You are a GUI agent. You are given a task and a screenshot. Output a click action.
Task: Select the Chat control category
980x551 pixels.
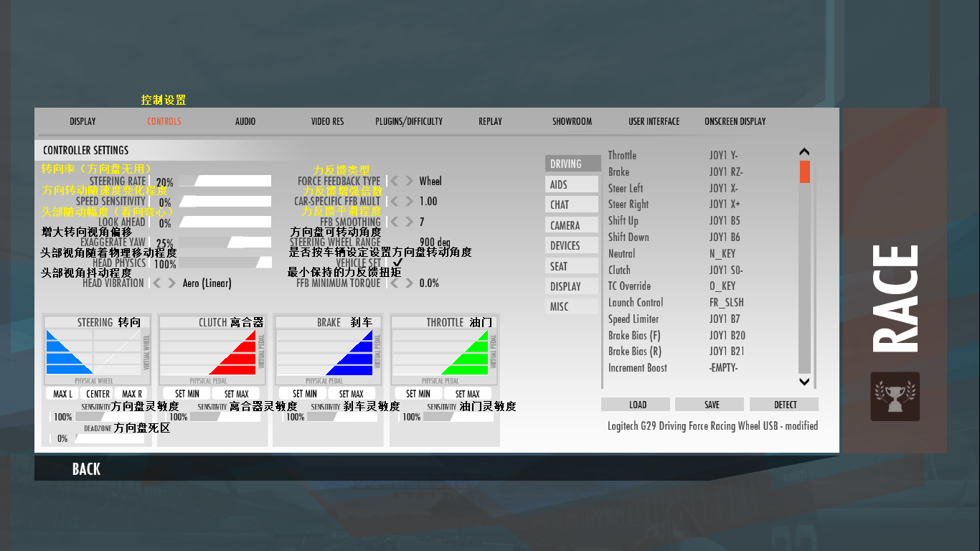(572, 204)
